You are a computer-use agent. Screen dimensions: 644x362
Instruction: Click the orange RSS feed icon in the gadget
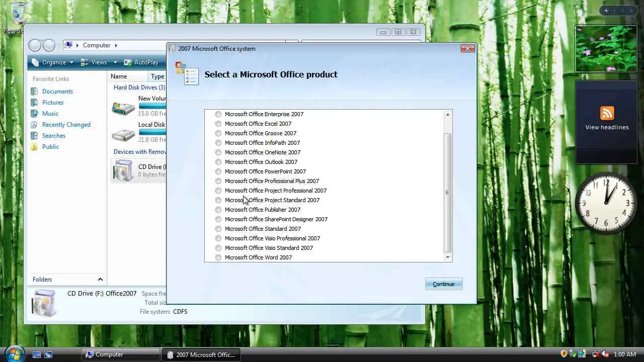607,113
